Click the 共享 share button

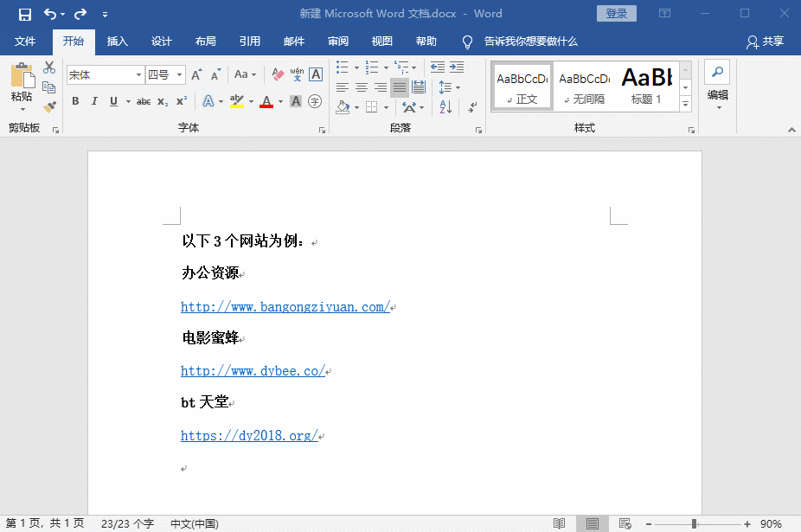[765, 42]
